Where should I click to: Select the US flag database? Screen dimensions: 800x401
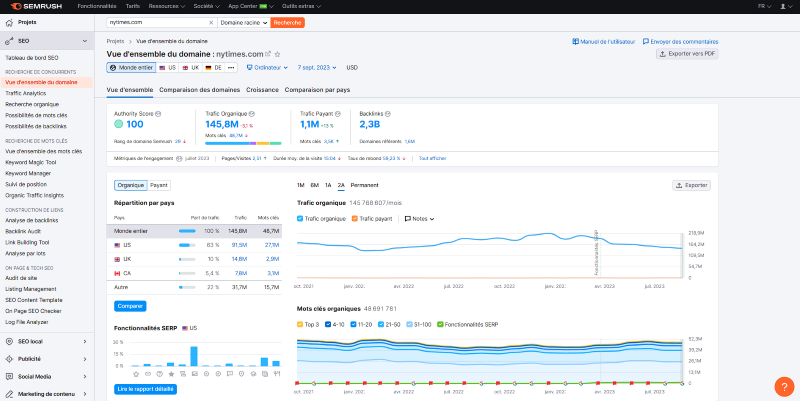coord(167,67)
